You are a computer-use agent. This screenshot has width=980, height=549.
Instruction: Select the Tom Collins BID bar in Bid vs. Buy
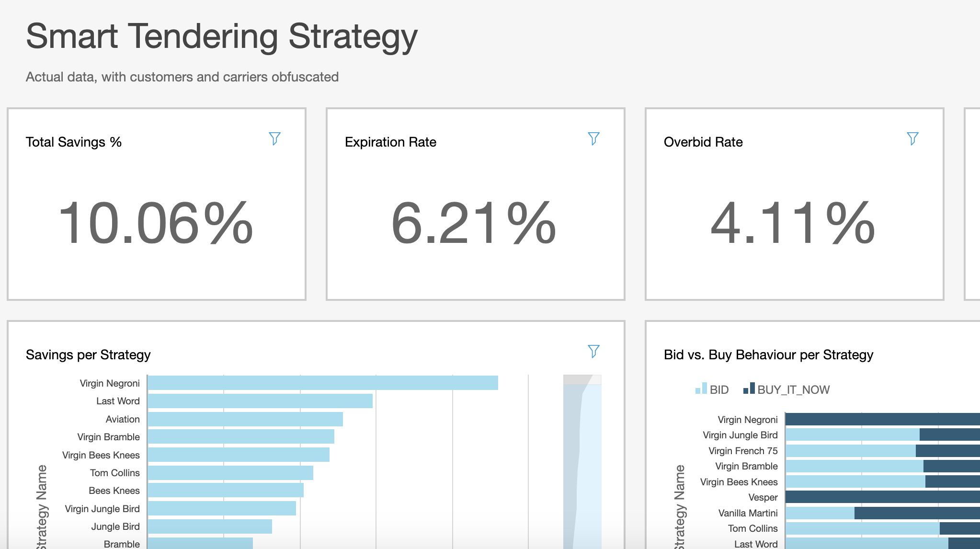click(863, 528)
